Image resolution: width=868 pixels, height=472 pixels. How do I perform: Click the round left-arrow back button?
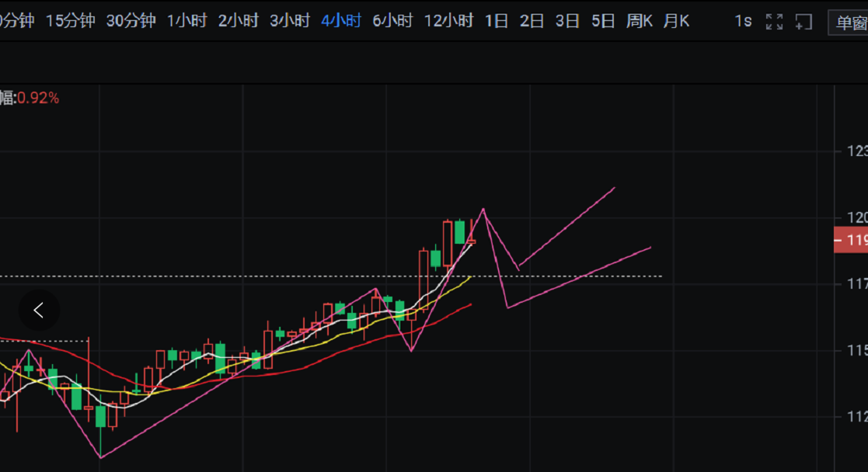[x=39, y=310]
